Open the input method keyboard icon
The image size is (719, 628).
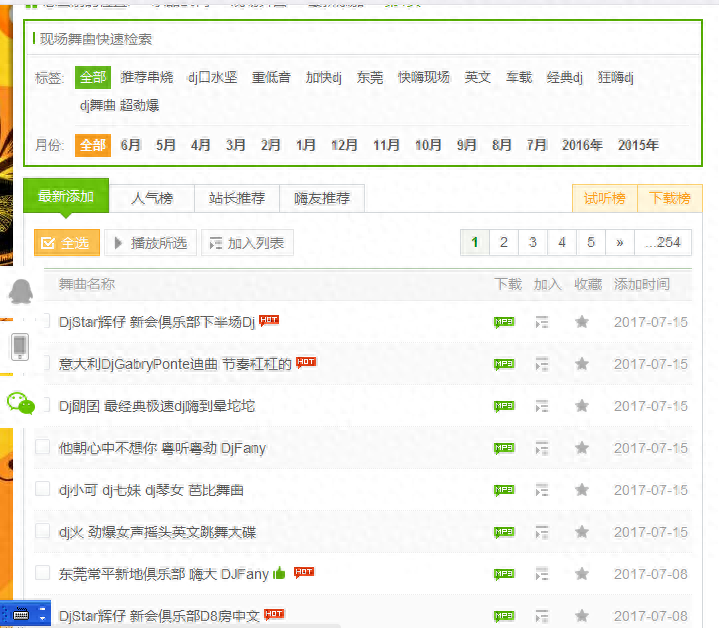tap(21, 613)
